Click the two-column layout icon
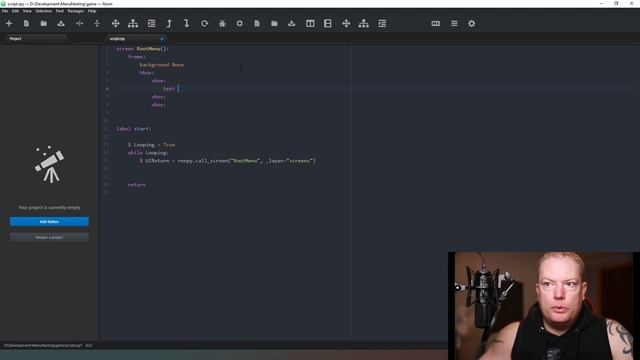The width and height of the screenshot is (640, 360). point(310,24)
